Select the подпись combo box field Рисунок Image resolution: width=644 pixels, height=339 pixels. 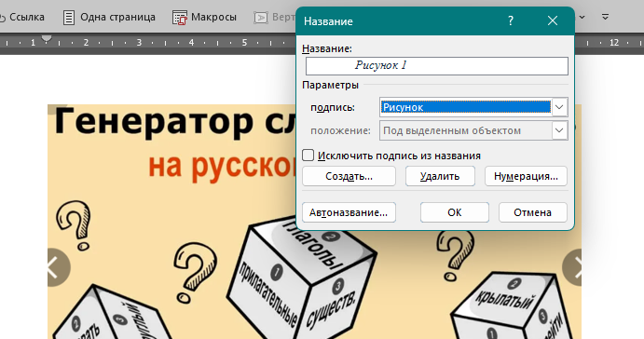(x=465, y=107)
